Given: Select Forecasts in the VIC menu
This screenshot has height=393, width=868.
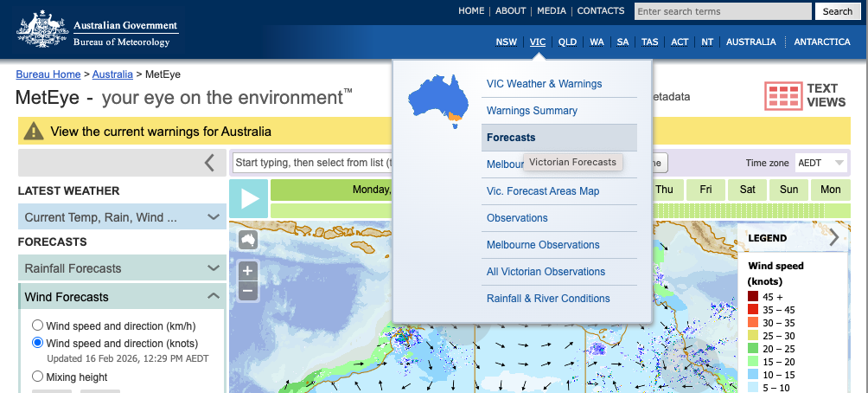Looking at the screenshot, I should (x=559, y=138).
